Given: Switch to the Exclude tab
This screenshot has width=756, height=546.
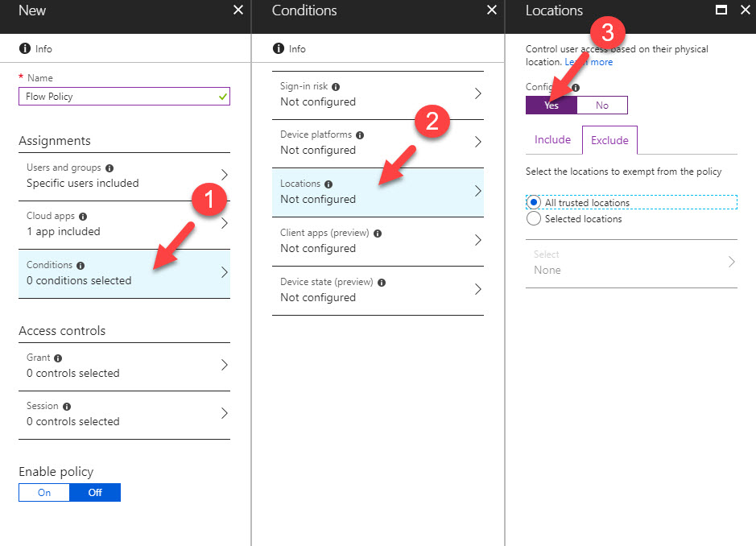Looking at the screenshot, I should coord(609,140).
